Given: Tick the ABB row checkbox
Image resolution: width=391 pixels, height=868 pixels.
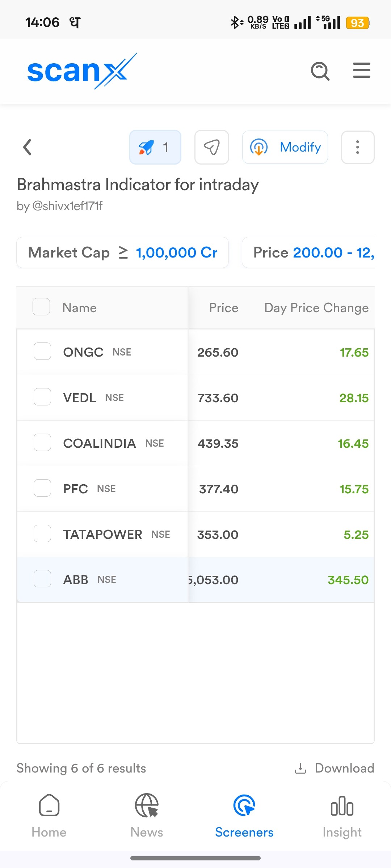Looking at the screenshot, I should [x=42, y=579].
